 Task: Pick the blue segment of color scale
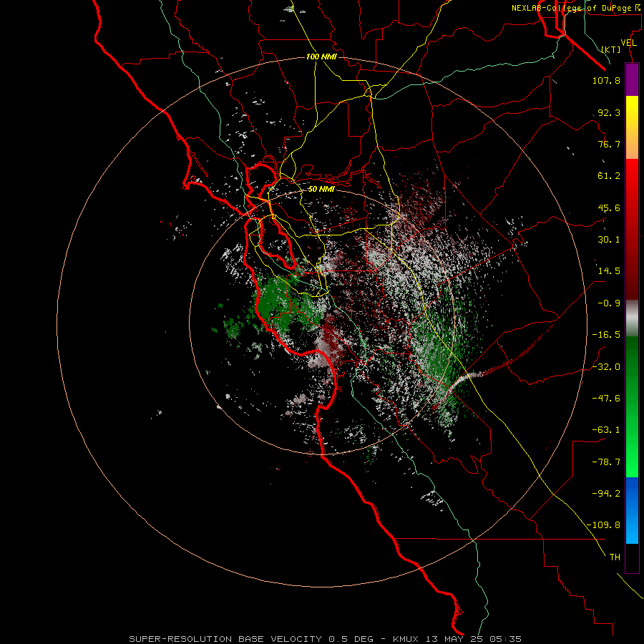pos(632,510)
